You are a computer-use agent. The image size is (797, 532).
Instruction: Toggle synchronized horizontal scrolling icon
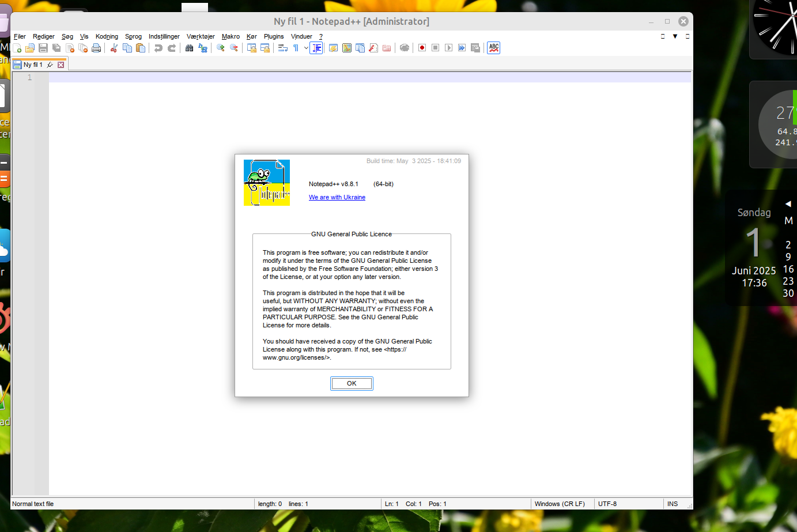pos(265,48)
